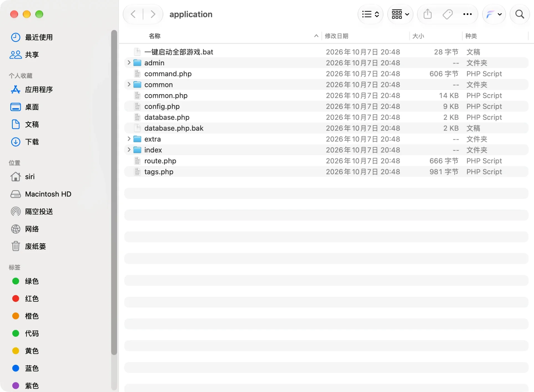Screen dimensions: 534x392
Task: Select the 一键启动全部游戏.bat file
Action: coord(326,52)
